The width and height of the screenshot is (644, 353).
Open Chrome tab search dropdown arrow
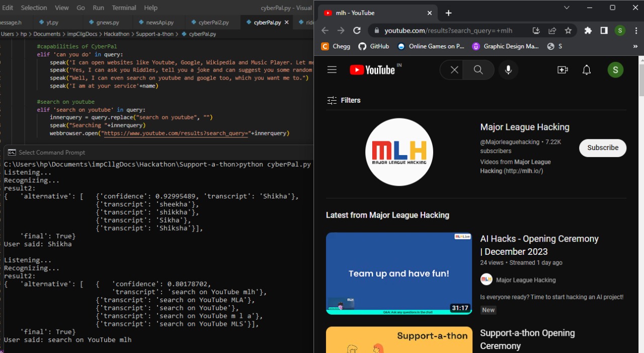click(567, 8)
